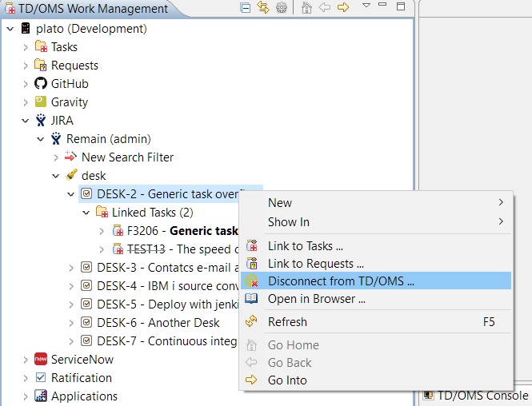Click the ServiceNow icon in tree

pos(41,360)
